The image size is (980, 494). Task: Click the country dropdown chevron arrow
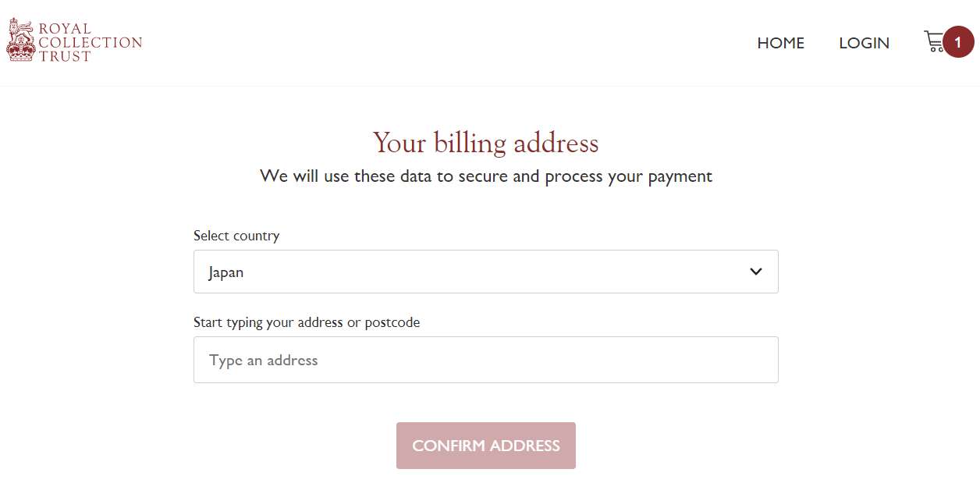click(x=755, y=272)
